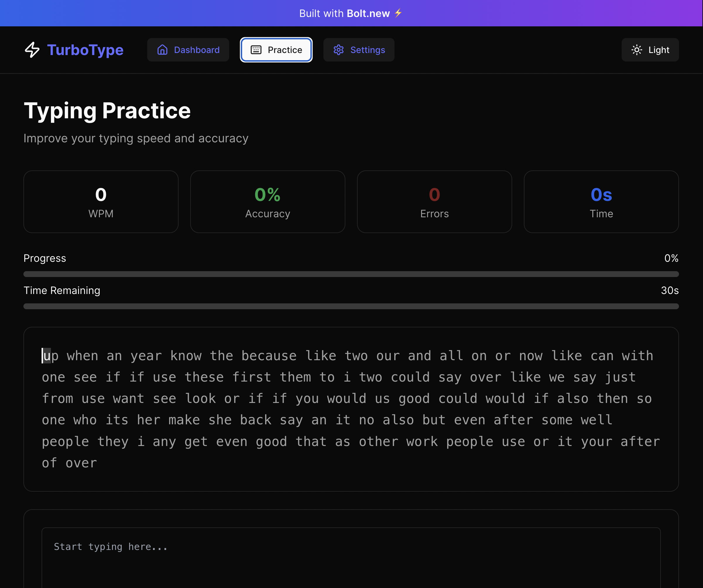The height and width of the screenshot is (588, 703).
Task: Open the Dashboard tab
Action: click(188, 50)
